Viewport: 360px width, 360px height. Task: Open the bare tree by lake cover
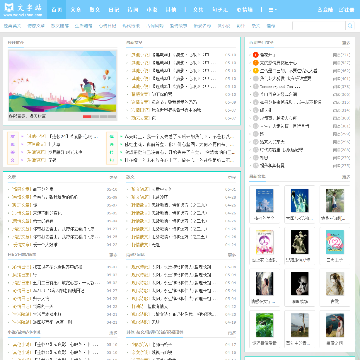(x=299, y=325)
